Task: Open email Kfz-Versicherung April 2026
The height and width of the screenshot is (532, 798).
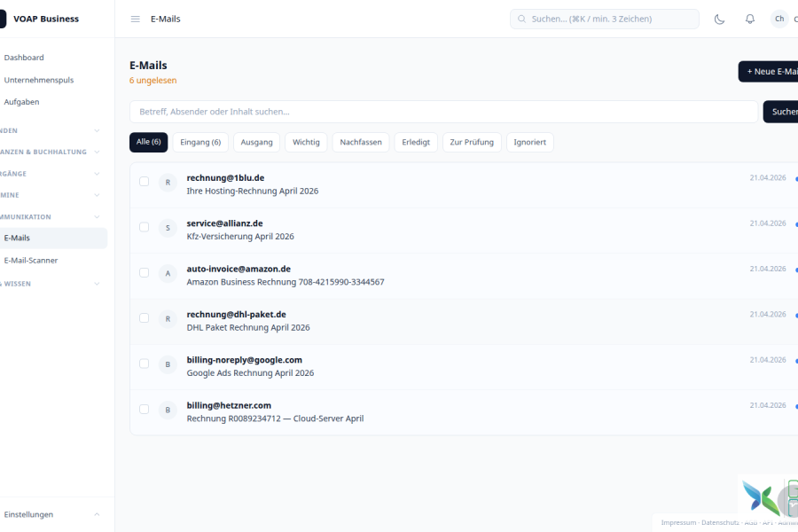Action: pyautogui.click(x=240, y=236)
